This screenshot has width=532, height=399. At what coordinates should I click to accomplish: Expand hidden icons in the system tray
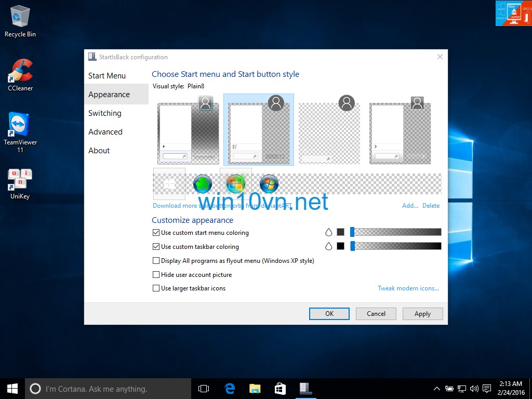coord(437,388)
